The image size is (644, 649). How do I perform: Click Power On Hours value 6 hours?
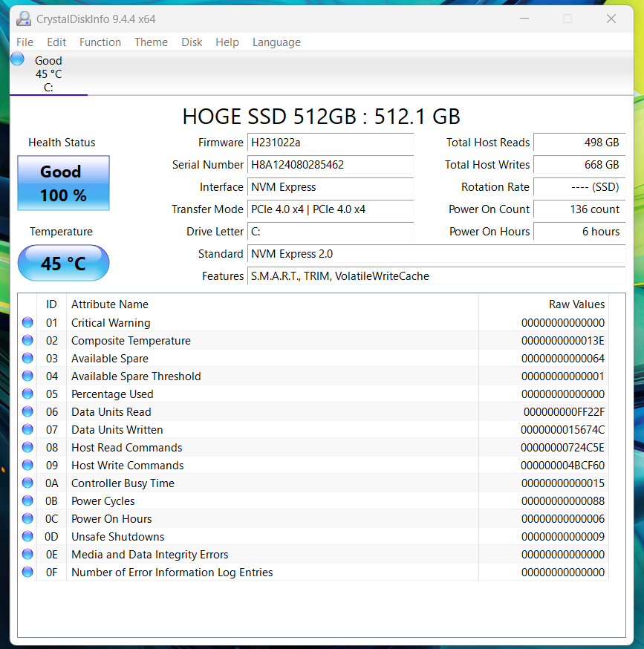coord(579,232)
